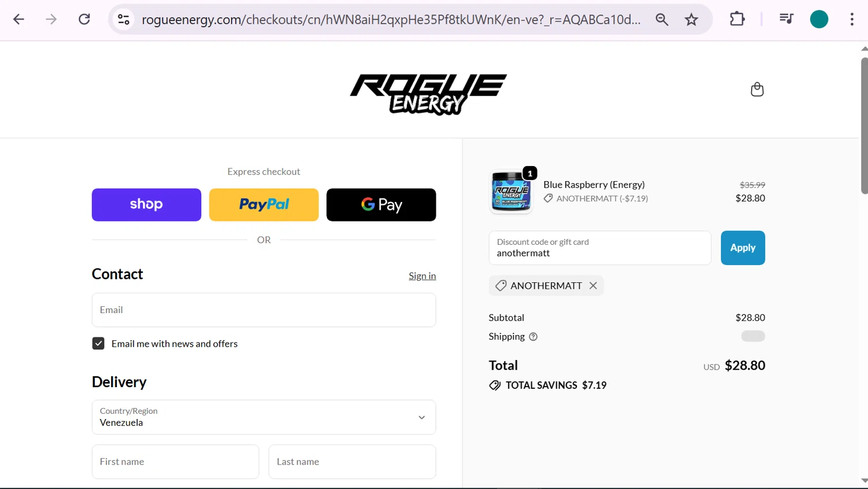This screenshot has height=489, width=868.
Task: Click the Shipping help question icon
Action: coord(533,337)
